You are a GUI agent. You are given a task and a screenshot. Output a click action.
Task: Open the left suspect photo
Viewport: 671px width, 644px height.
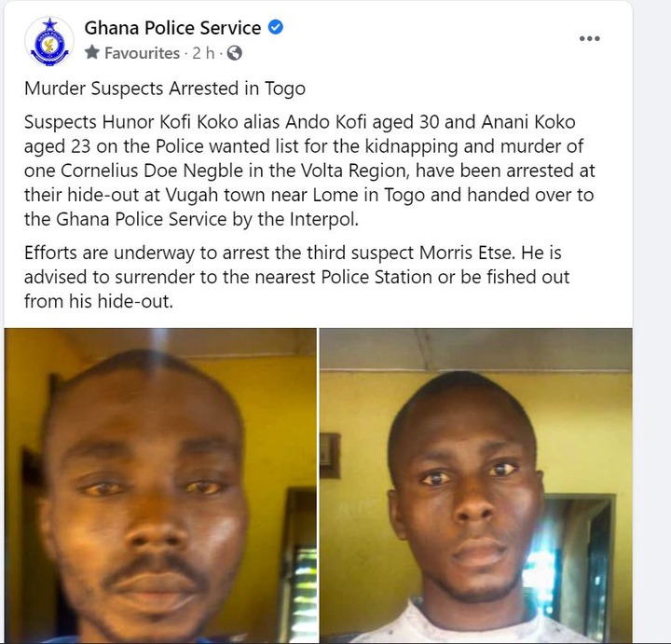click(x=160, y=486)
